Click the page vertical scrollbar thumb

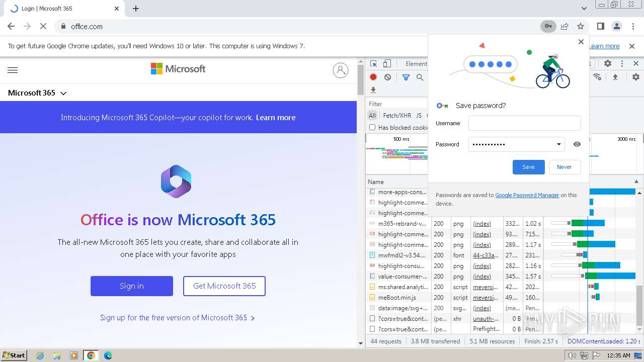[360, 80]
